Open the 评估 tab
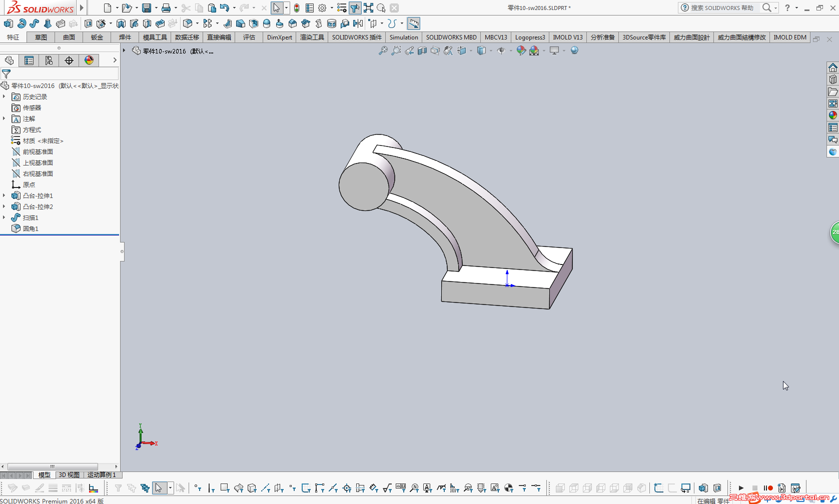The image size is (839, 504). 249,37
